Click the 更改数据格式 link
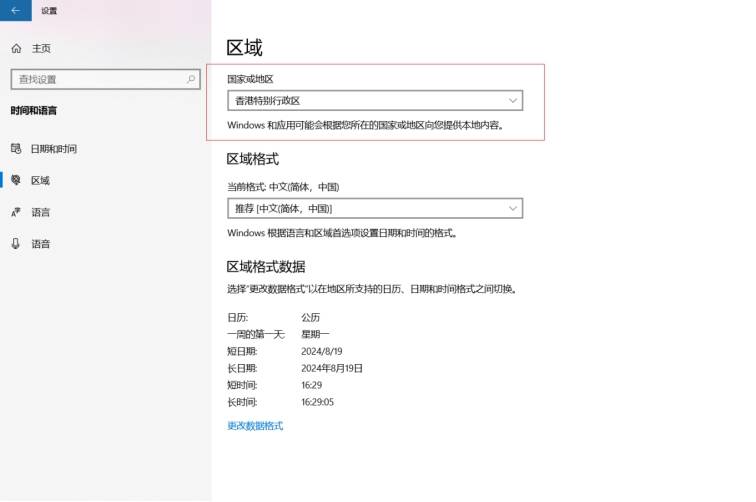 click(x=255, y=426)
